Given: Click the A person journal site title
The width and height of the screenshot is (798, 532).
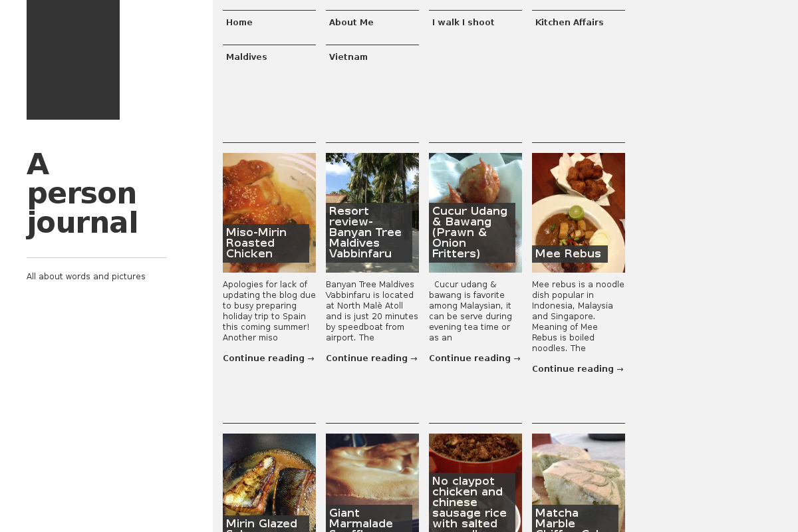Looking at the screenshot, I should pos(82,194).
